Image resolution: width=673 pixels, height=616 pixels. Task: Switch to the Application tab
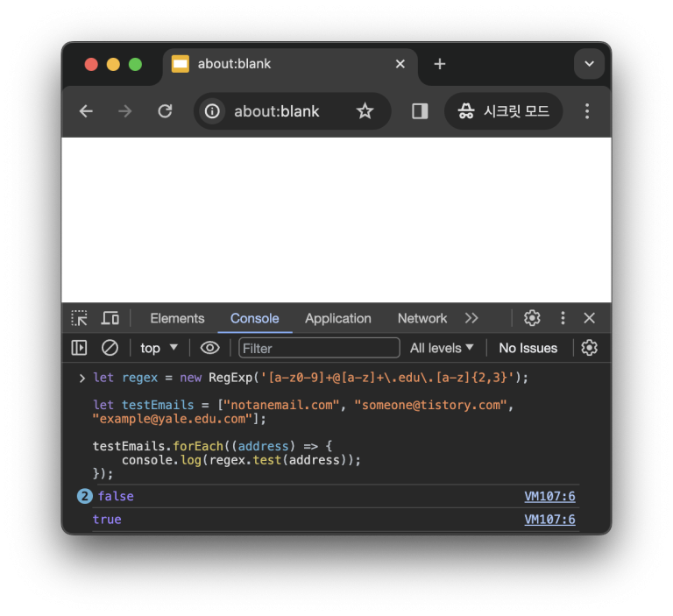tap(337, 318)
